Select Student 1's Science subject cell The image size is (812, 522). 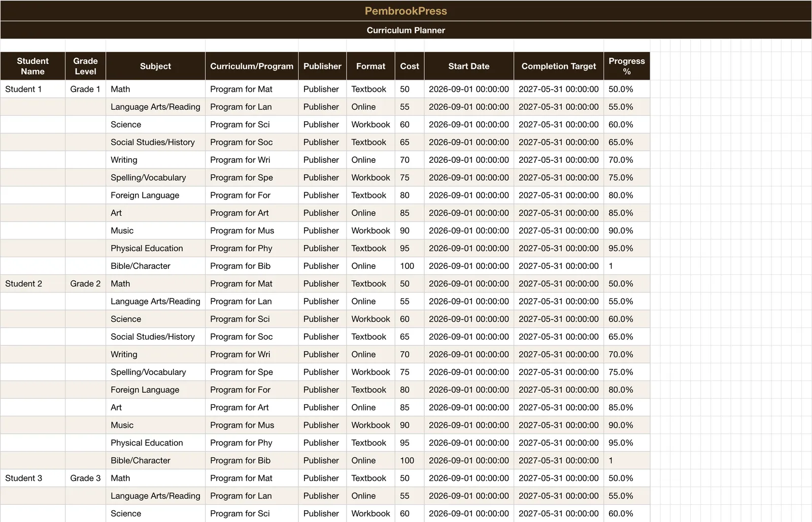pos(155,124)
